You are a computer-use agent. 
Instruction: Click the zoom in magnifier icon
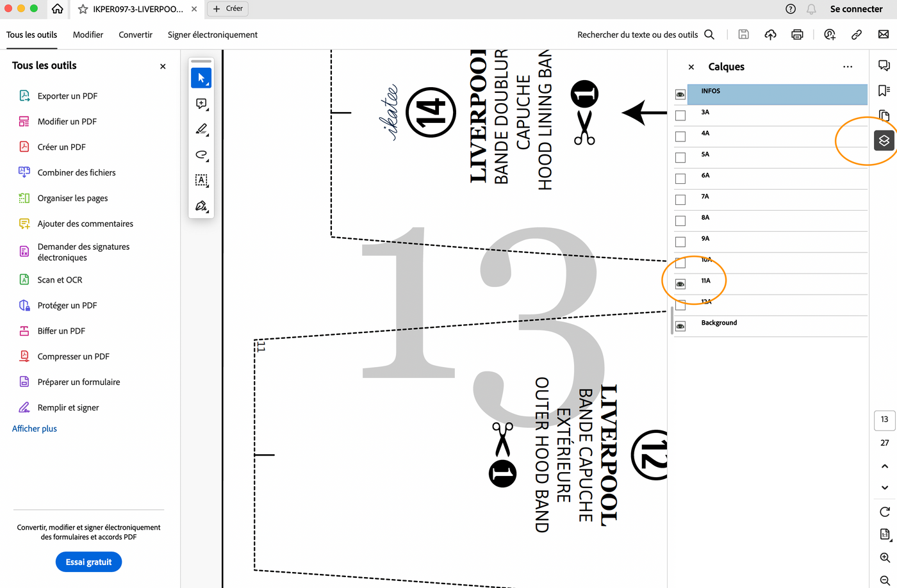click(885, 558)
